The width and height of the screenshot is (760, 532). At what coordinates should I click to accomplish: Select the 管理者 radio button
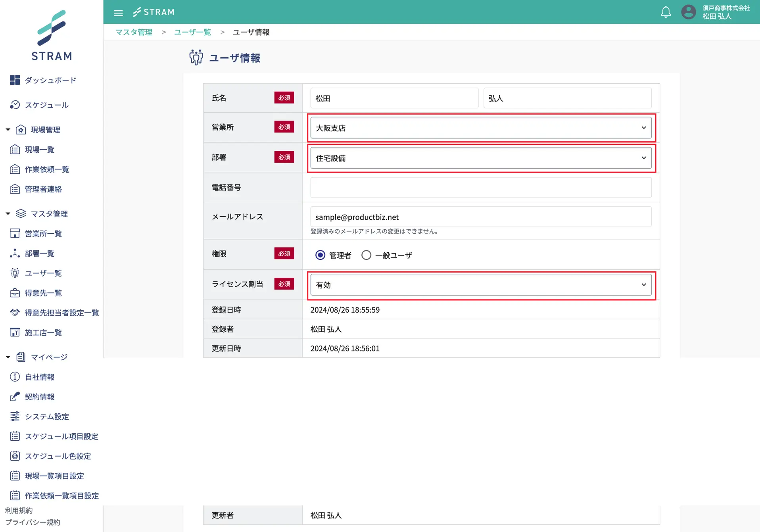320,255
